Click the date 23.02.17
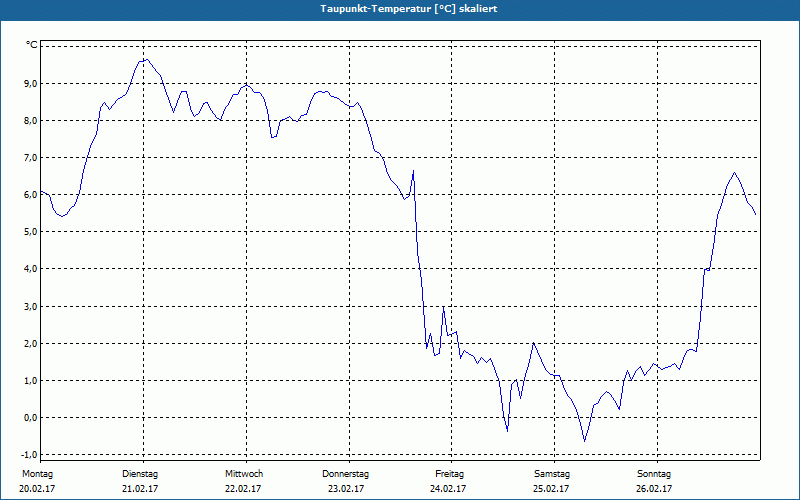The image size is (800, 500). [346, 489]
